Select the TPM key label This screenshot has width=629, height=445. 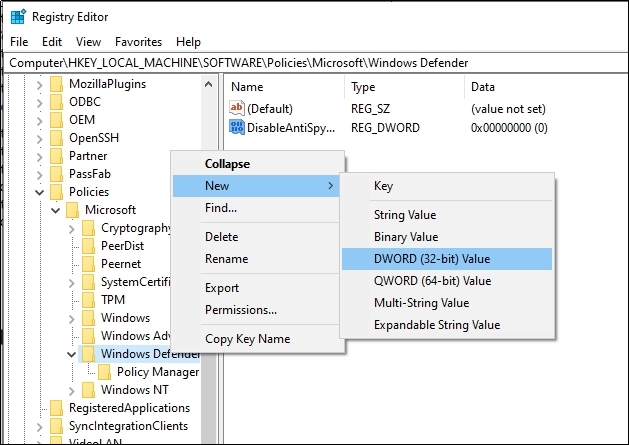113,300
